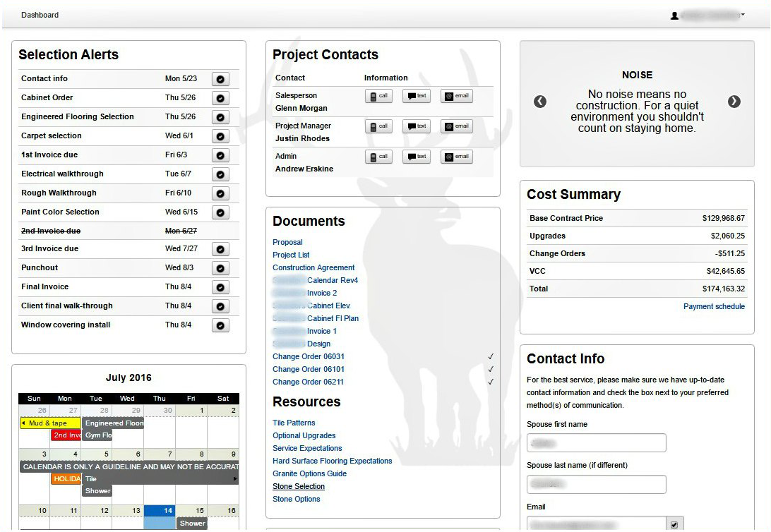Screen dimensions: 771x532
Task: Open the Cabinet Fl Plan document
Action: tap(315, 319)
